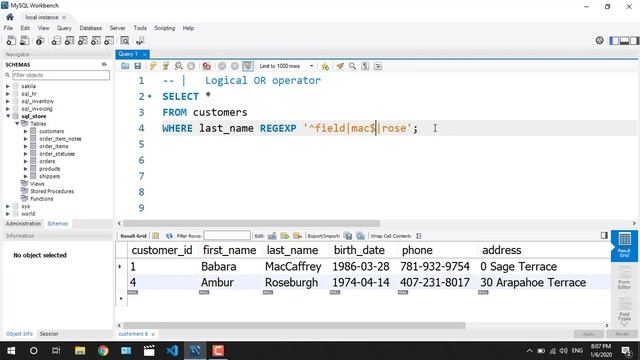
Task: Expand the customers table node
Action: [x=26, y=131]
